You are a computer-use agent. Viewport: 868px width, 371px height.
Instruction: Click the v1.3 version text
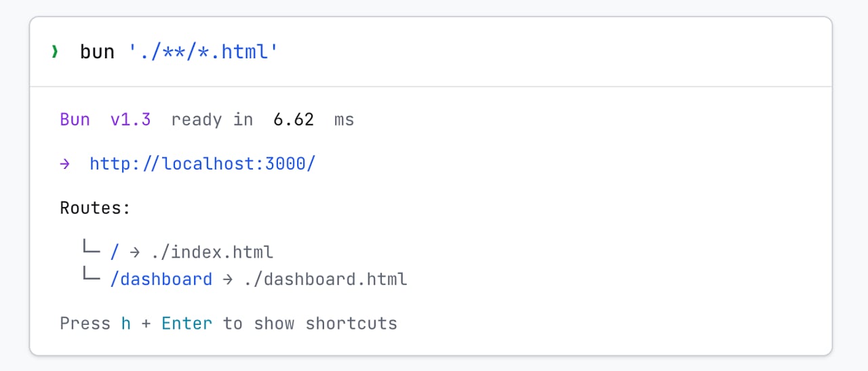pos(130,120)
